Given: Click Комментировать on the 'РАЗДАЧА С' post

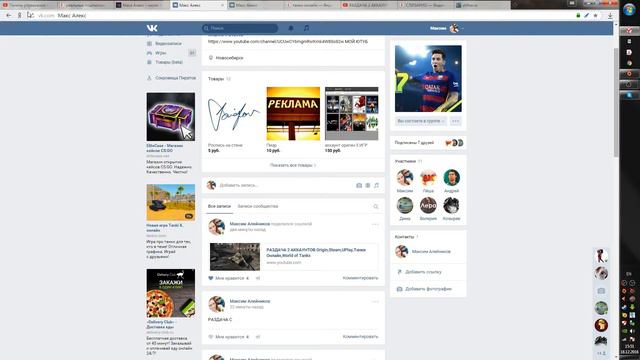Looking at the screenshot, I should [x=360, y=337].
